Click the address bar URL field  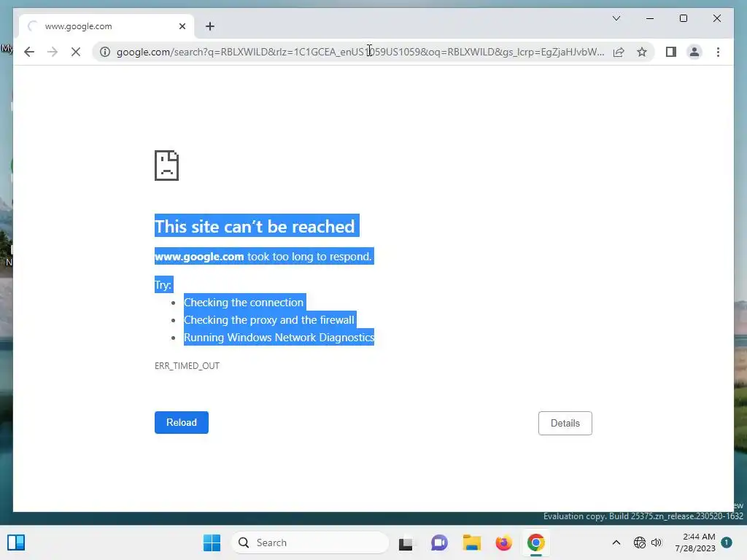[x=360, y=52]
